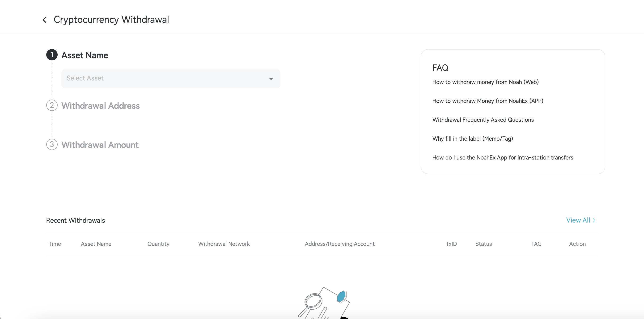644x319 pixels.
Task: Click inside the Select Asset input field
Action: point(150,78)
